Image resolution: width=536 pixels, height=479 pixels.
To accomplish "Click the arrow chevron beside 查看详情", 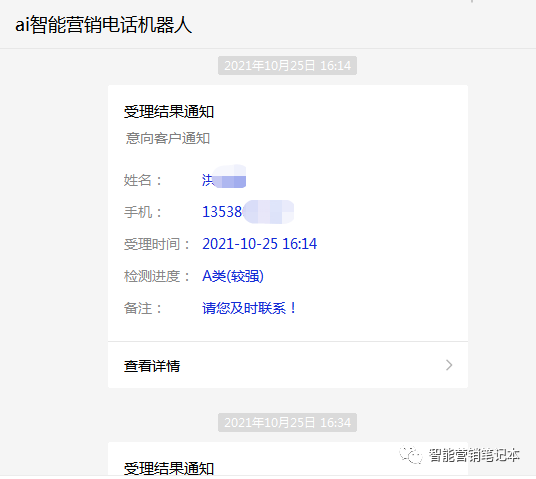I will [449, 365].
